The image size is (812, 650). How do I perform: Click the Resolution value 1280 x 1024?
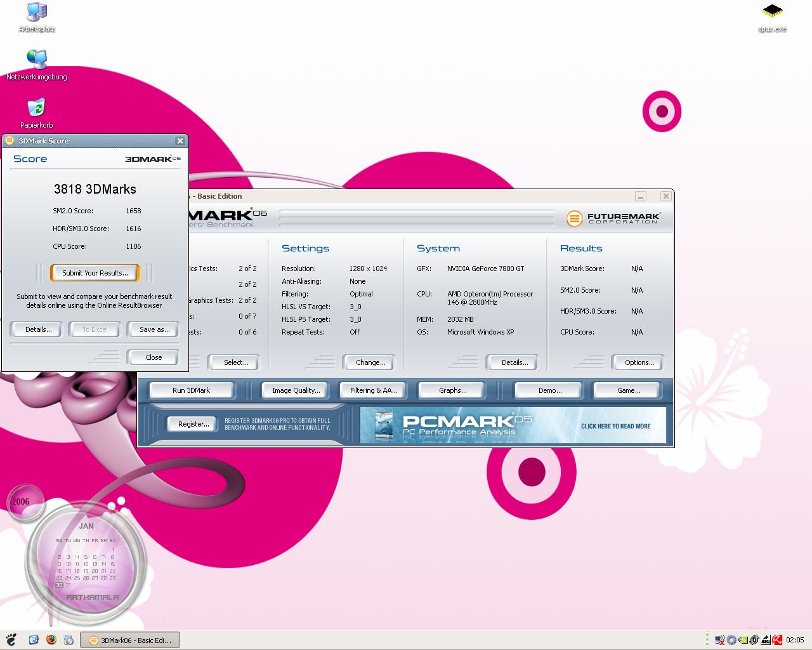point(368,269)
